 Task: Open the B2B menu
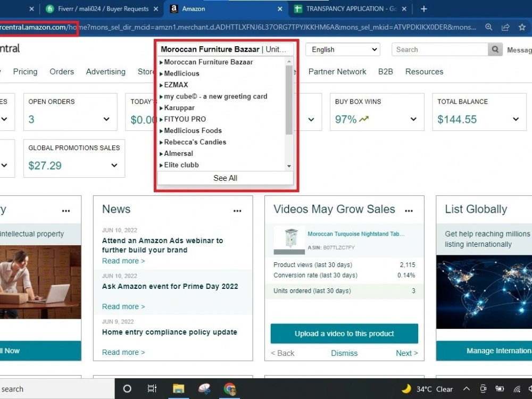tap(385, 72)
